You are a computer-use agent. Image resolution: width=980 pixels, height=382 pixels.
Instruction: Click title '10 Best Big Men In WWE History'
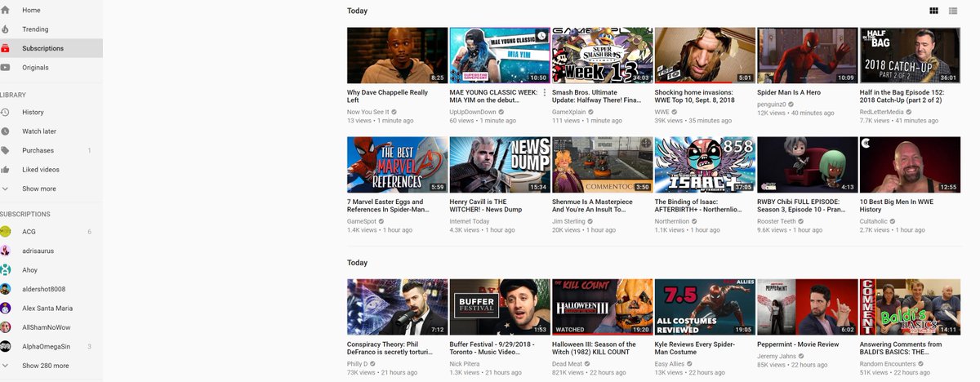click(x=901, y=206)
